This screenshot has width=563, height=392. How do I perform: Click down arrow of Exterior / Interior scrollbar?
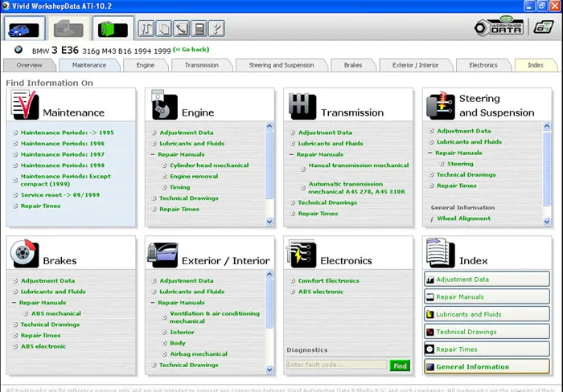269,370
